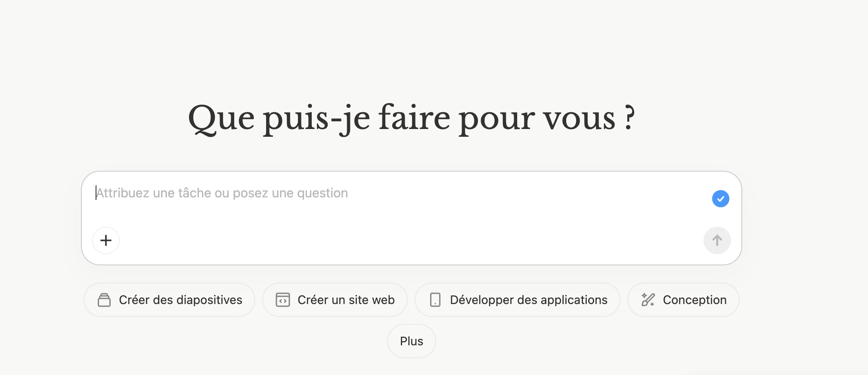The height and width of the screenshot is (375, 868).
Task: Click the word "Que" in the heading
Action: tap(221, 118)
